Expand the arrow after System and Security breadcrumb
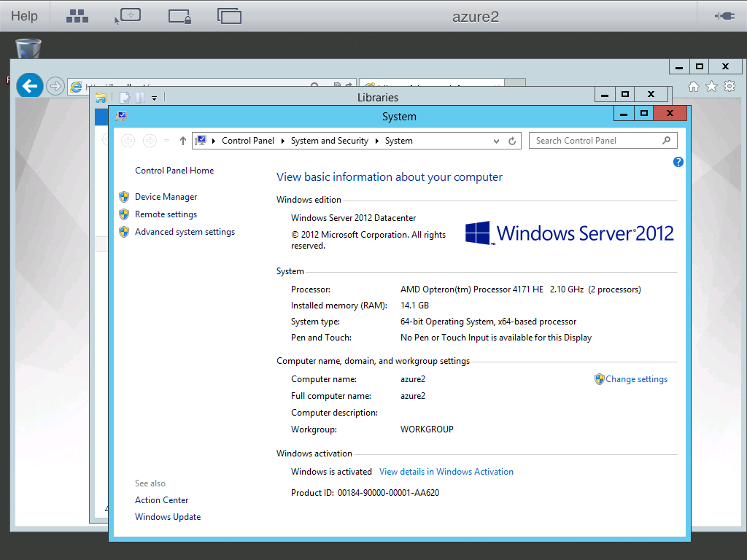This screenshot has height=560, width=747. (x=377, y=141)
